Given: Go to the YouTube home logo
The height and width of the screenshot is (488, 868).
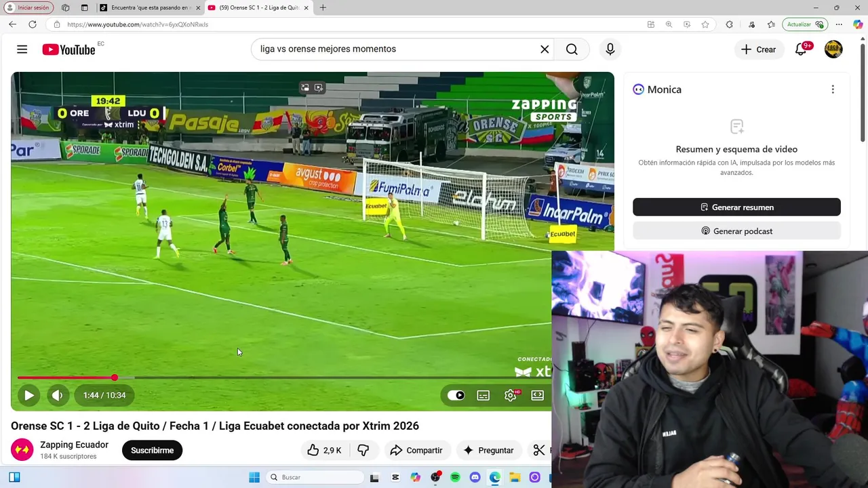Looking at the screenshot, I should click(68, 49).
